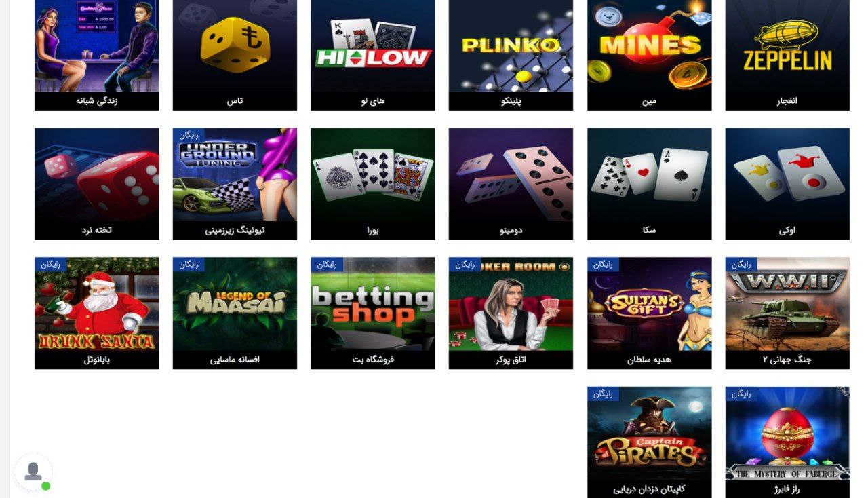Launch the Underground Tuning game
The width and height of the screenshot is (868, 498).
tap(235, 184)
